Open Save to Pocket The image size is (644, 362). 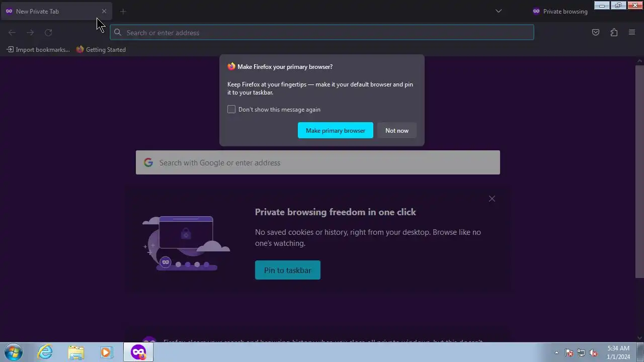pos(596,33)
